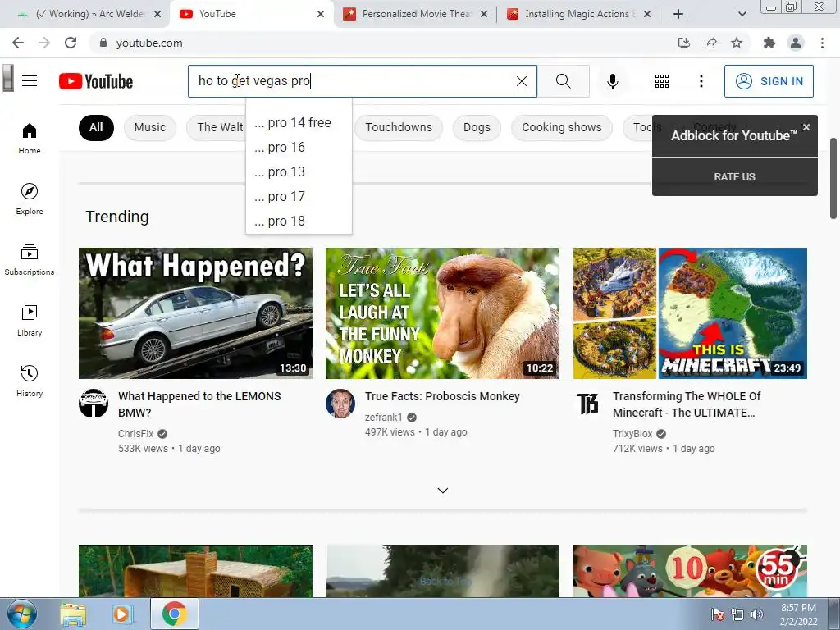Click the volume speaker tray icon

click(756, 614)
